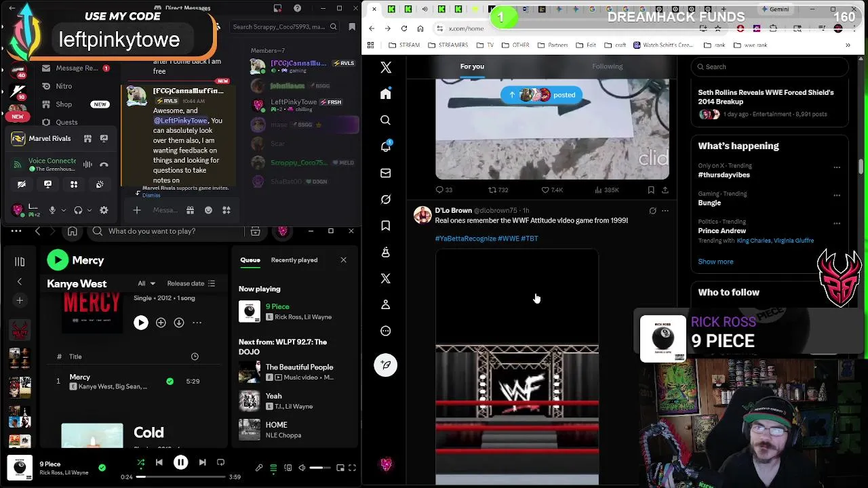
Task: Open more options on D'Lo Brown post
Action: (665, 211)
